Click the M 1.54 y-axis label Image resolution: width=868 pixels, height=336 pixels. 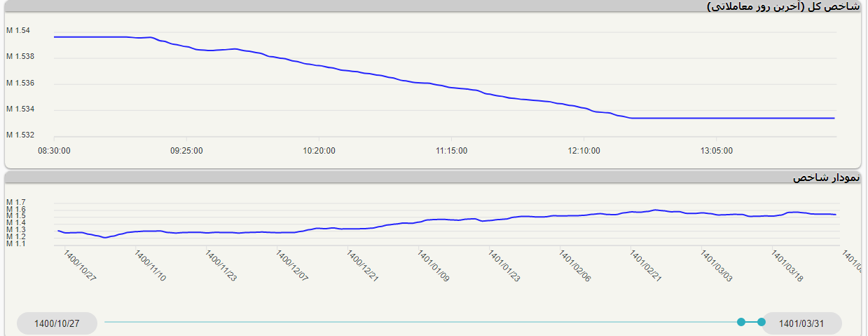18,31
